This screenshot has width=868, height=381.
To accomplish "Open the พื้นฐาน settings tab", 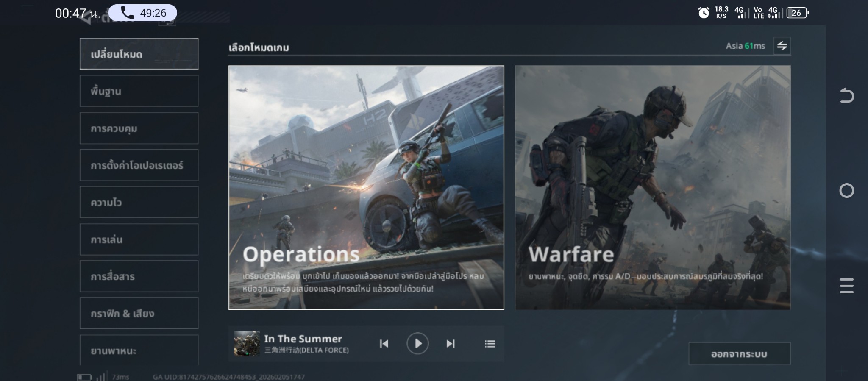I will (139, 91).
